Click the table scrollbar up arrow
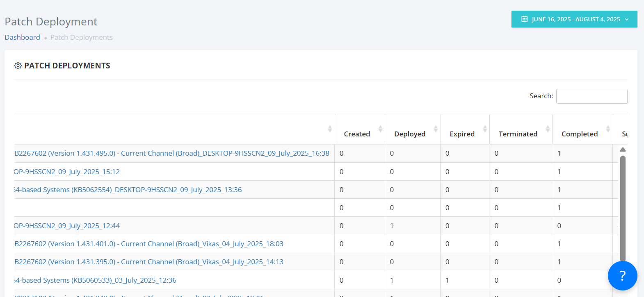644x297 pixels. (623, 150)
